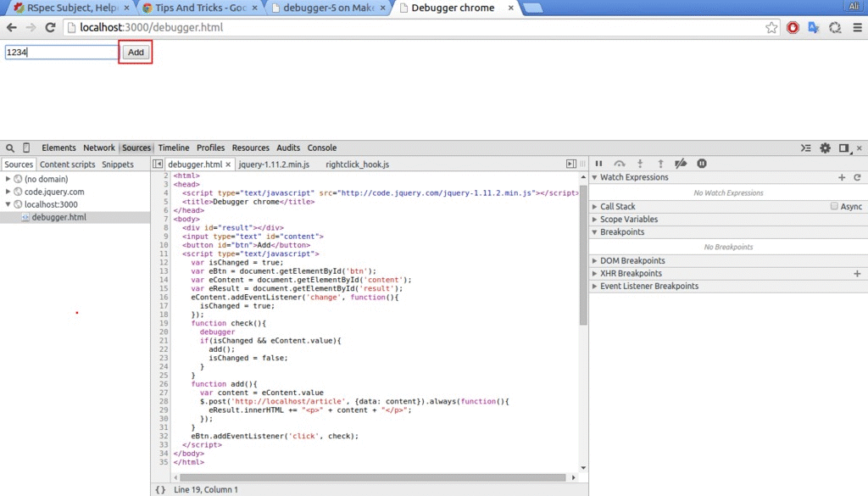Open the DevTools settings gear

coord(825,148)
